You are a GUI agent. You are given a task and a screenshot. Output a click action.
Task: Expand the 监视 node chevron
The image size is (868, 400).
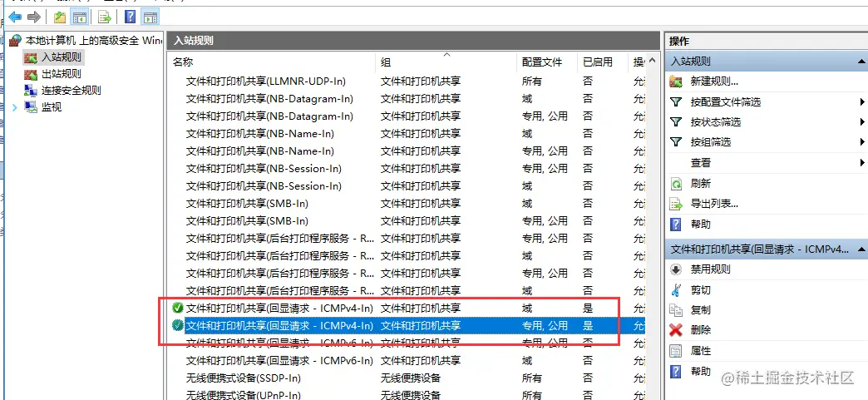[x=15, y=107]
